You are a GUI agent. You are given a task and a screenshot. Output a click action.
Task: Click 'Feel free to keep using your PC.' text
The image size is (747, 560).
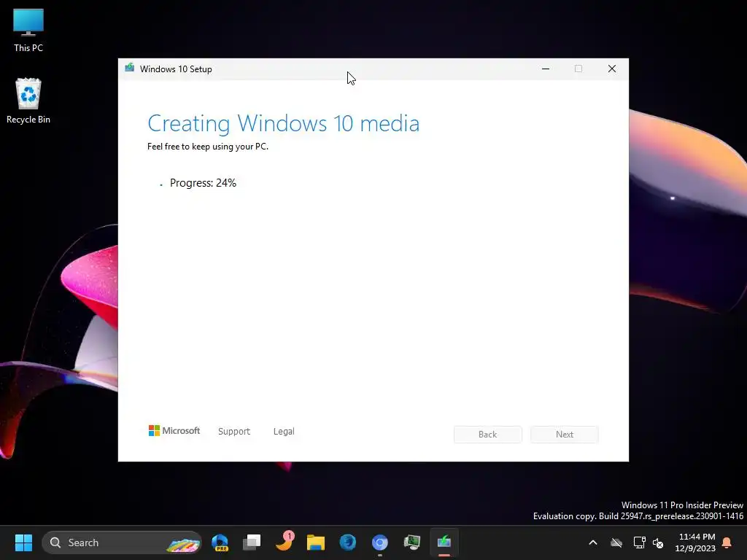pyautogui.click(x=208, y=147)
